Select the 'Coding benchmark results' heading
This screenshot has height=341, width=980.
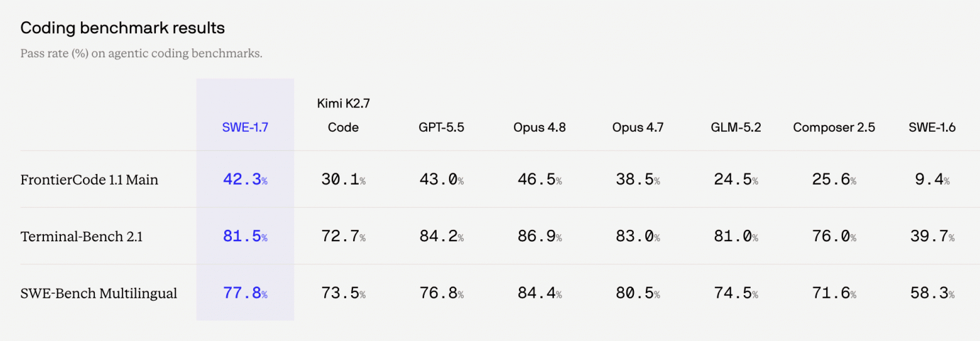pyautogui.click(x=122, y=28)
